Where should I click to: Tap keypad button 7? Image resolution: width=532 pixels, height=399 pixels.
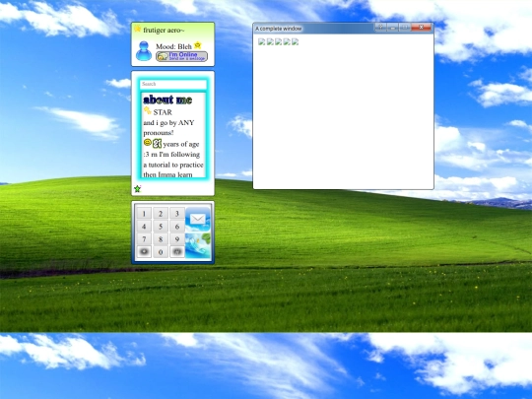(x=144, y=239)
